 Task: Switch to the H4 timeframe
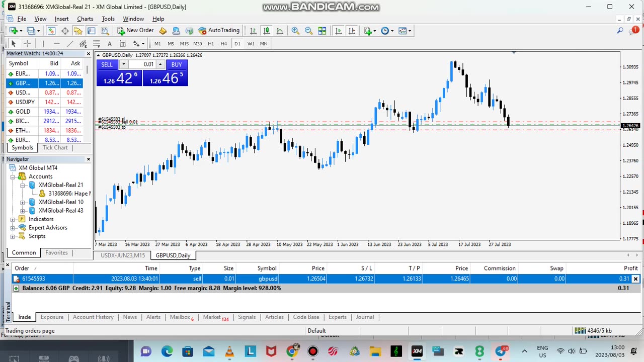224,44
